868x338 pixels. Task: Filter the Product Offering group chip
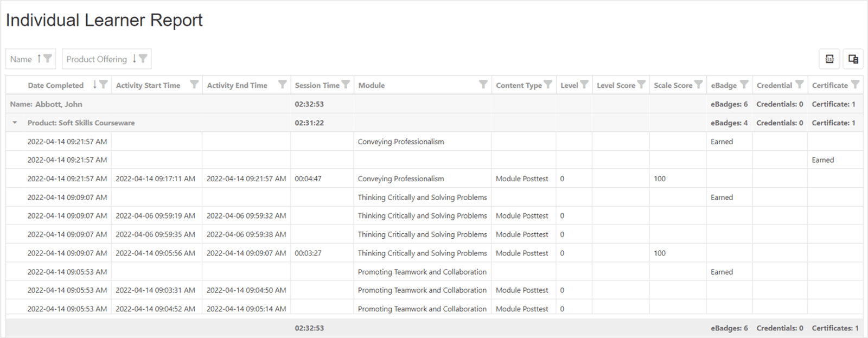pos(143,59)
